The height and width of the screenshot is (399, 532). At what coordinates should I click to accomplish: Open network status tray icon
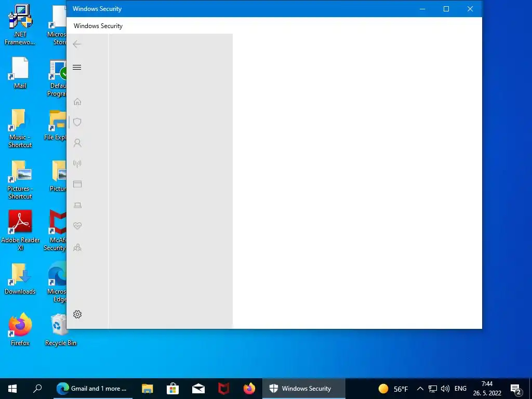(x=433, y=389)
